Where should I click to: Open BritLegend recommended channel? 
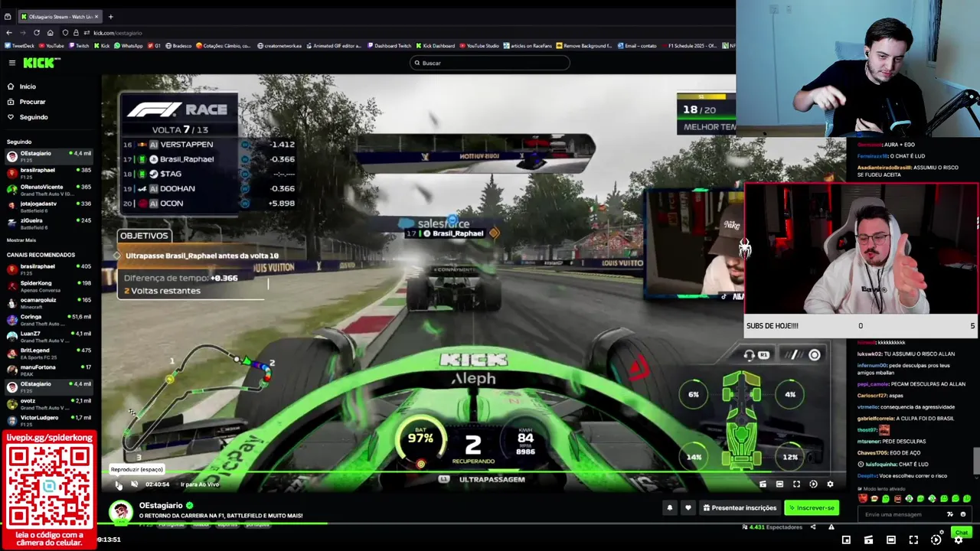[47, 353]
